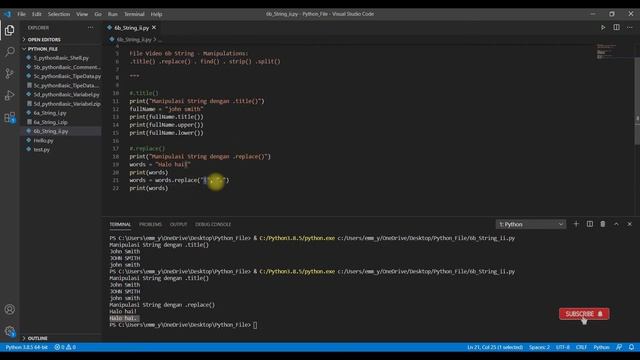
Task: Switch to the Problems panel tab
Action: pos(150,224)
